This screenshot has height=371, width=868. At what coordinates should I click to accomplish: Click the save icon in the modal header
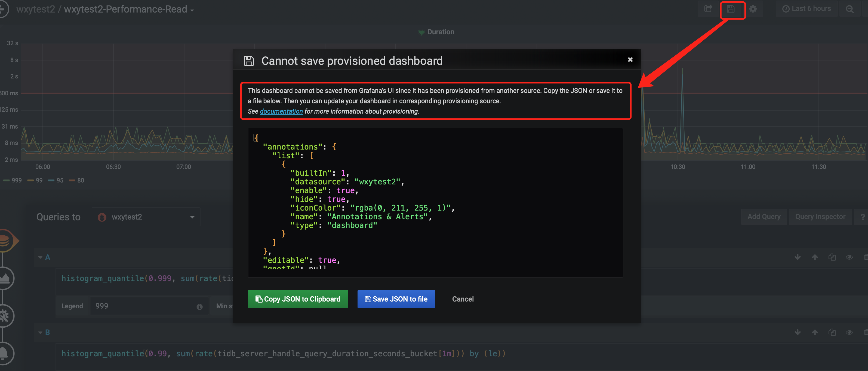pos(249,61)
